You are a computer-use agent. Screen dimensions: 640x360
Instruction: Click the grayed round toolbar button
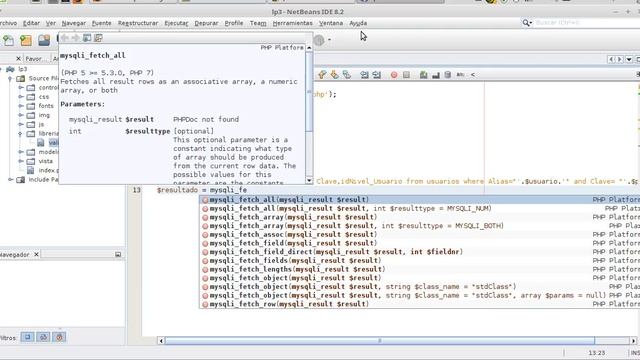319,40
